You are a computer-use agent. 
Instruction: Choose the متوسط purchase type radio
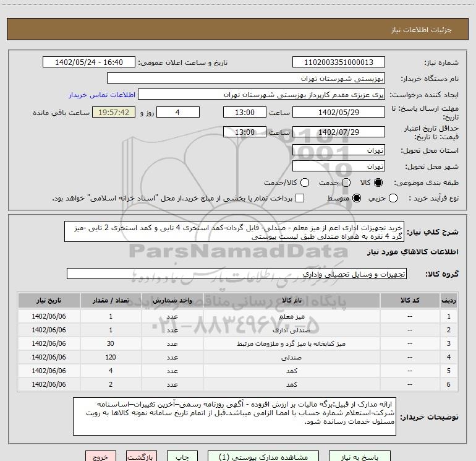[x=357, y=198]
